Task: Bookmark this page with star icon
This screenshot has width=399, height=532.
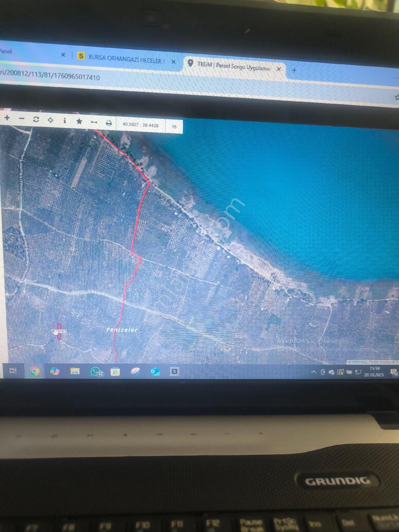Action: pyautogui.click(x=397, y=97)
